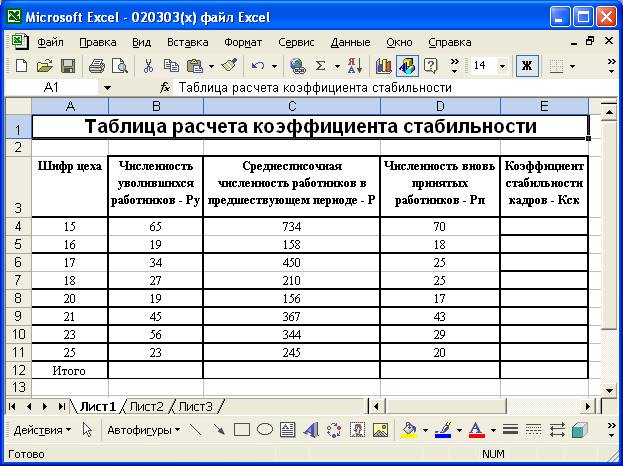Open a file via Open folder icon

tap(44, 66)
